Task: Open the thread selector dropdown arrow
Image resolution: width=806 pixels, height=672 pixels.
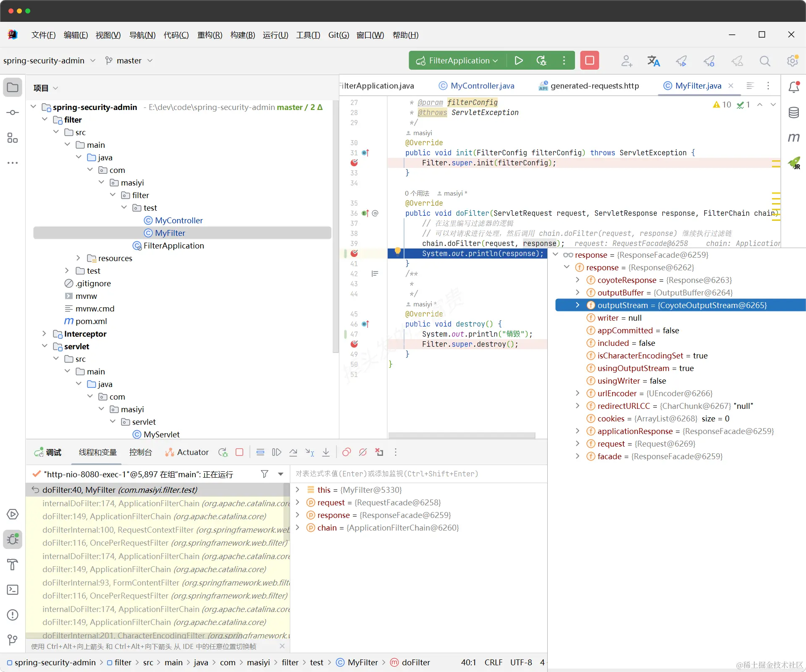Action: pyautogui.click(x=281, y=474)
